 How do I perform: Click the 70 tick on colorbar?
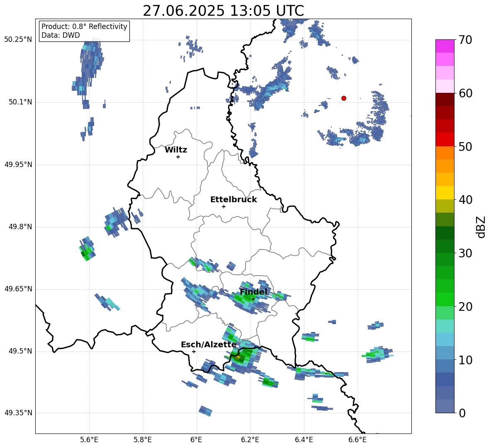tap(465, 40)
